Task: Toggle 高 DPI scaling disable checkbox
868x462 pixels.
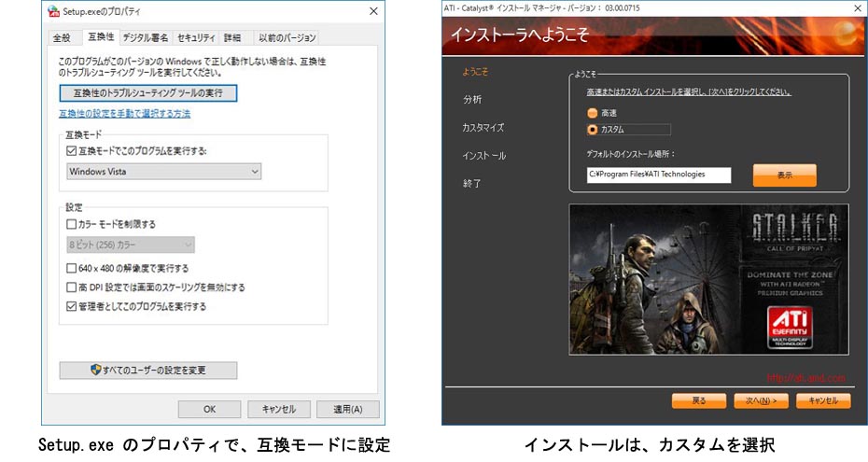Action: 71,287
